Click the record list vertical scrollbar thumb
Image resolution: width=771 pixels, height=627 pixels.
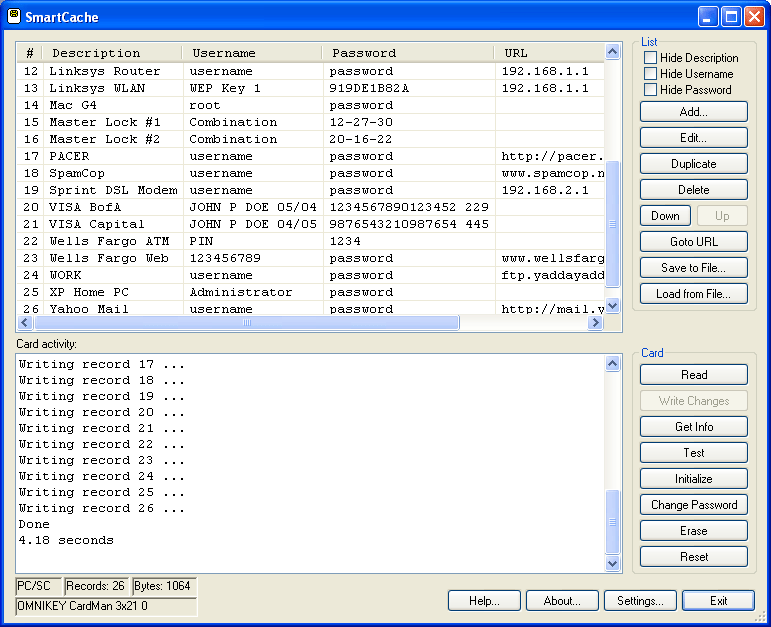(x=612, y=224)
